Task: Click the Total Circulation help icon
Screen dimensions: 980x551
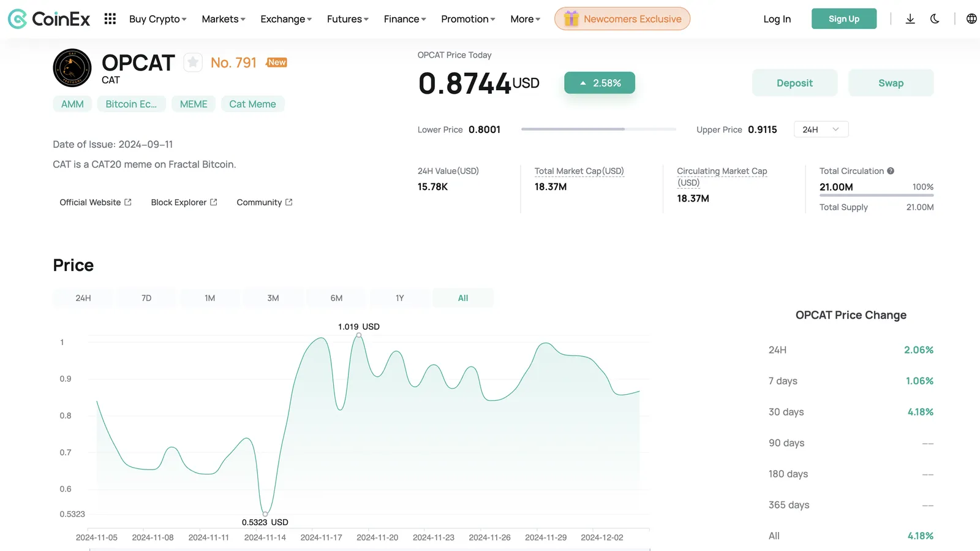Action: tap(891, 171)
